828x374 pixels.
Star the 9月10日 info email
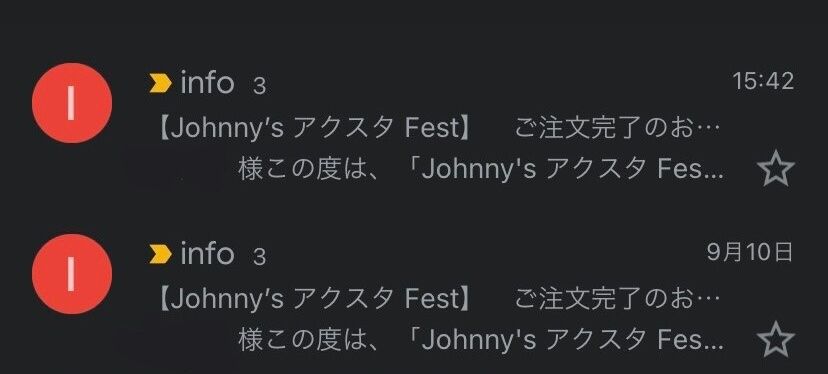[x=775, y=339]
